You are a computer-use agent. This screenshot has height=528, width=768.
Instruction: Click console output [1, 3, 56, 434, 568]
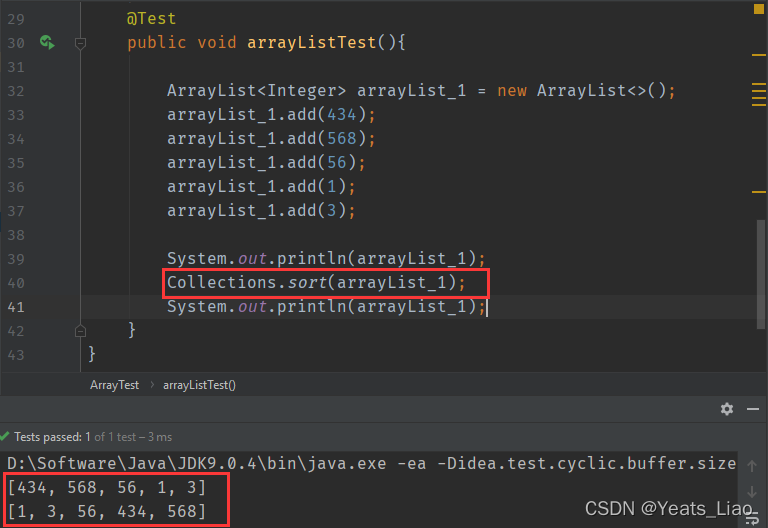coord(107,511)
